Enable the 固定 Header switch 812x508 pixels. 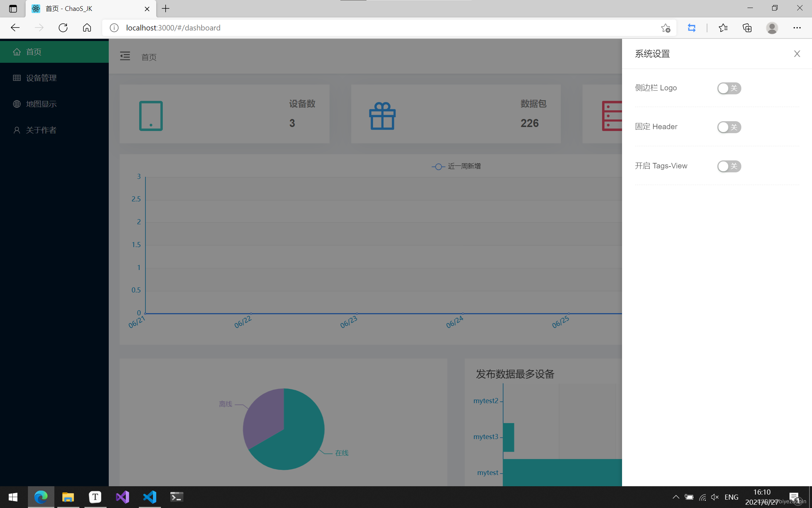tap(729, 127)
